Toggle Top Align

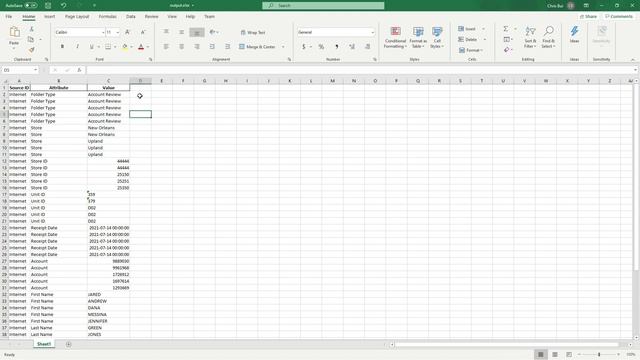coord(166,32)
